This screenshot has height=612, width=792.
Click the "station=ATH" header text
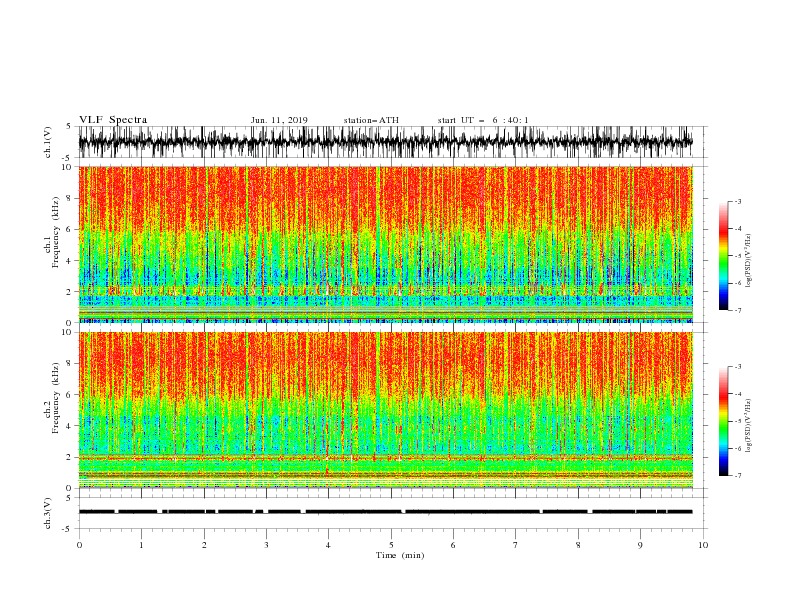pyautogui.click(x=371, y=120)
